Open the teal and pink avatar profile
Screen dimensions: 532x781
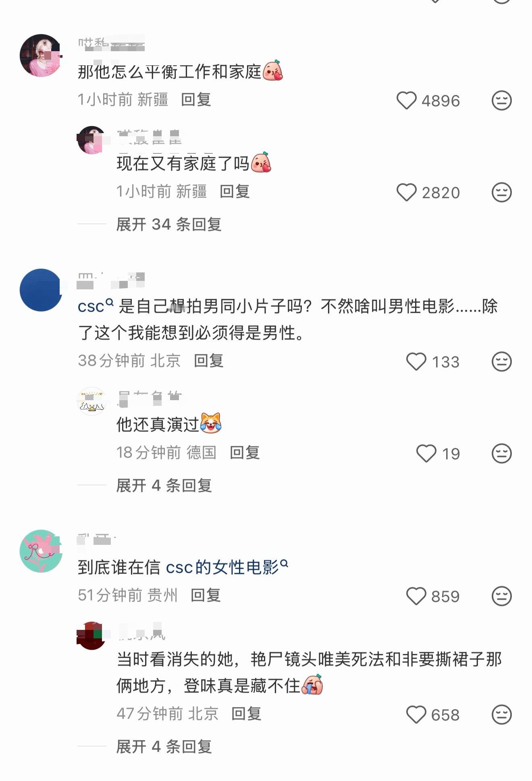41,551
